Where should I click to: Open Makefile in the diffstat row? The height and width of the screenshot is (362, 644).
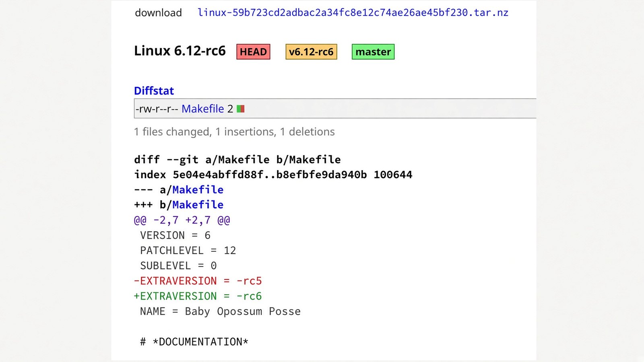202,109
